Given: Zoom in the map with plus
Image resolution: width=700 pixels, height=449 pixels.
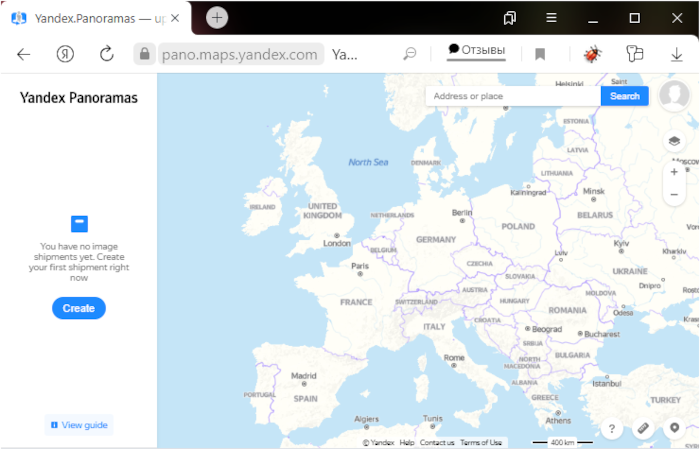Looking at the screenshot, I should (x=674, y=172).
